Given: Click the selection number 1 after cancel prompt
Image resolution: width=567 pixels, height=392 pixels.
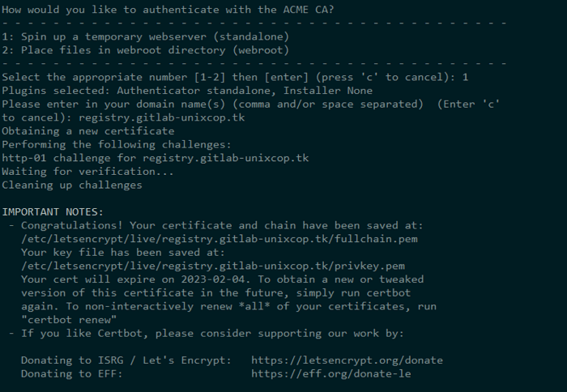Looking at the screenshot, I should click(x=465, y=77).
